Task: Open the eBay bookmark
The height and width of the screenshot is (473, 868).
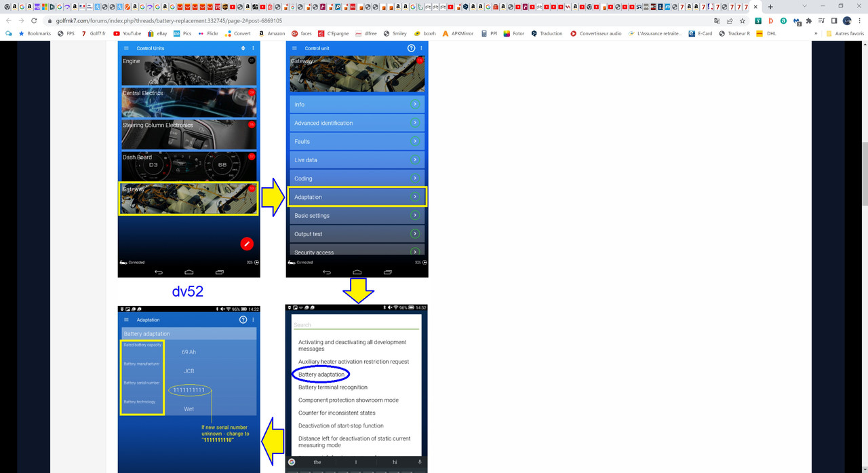Action: [157, 33]
